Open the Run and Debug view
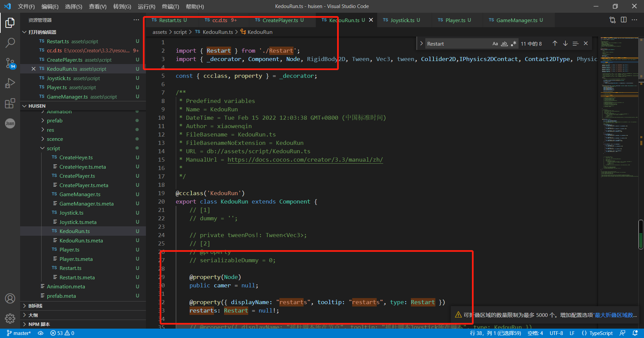 tap(10, 83)
